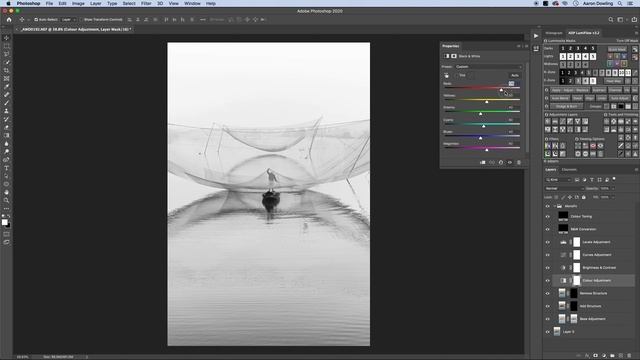Hide the Colour Adjustment layer

(x=548, y=280)
